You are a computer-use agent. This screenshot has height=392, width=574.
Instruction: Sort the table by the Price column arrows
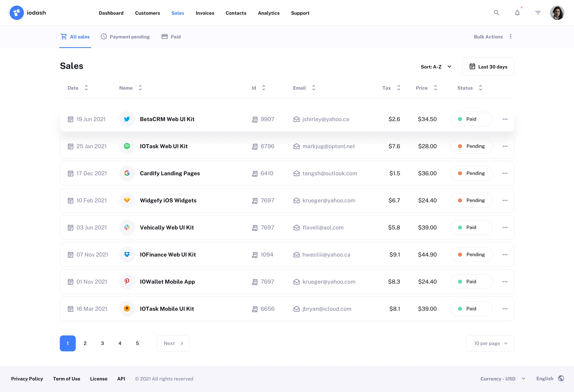(x=435, y=88)
